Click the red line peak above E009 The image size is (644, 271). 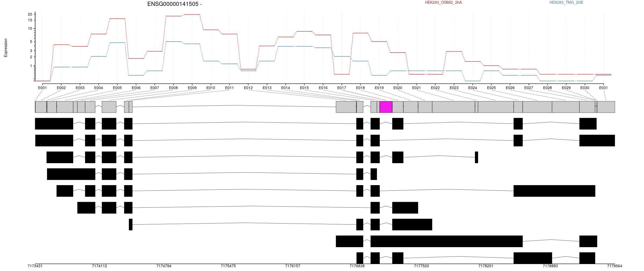[x=192, y=14]
